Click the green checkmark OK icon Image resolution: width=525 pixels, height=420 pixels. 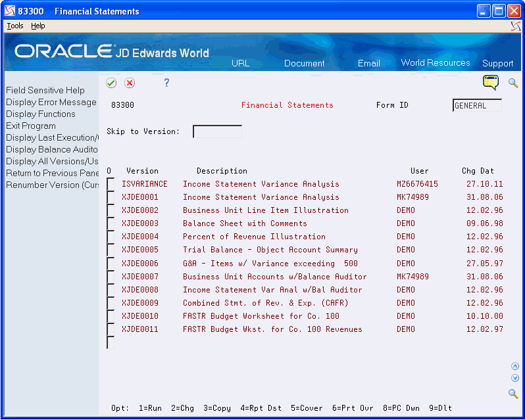click(111, 83)
